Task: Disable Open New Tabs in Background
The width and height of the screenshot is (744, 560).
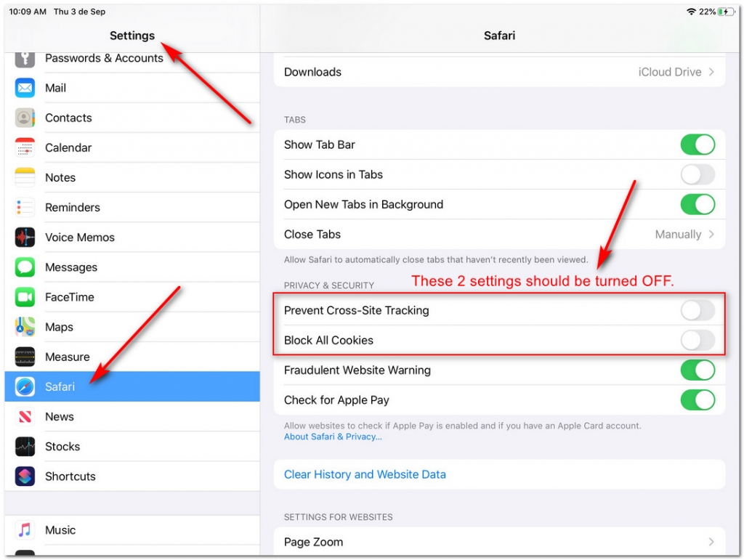Action: coord(697,204)
